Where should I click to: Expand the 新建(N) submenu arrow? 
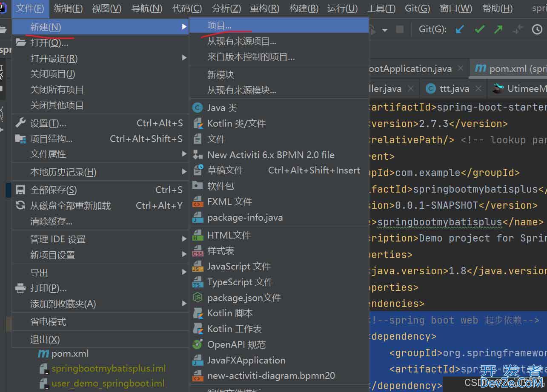tap(184, 27)
